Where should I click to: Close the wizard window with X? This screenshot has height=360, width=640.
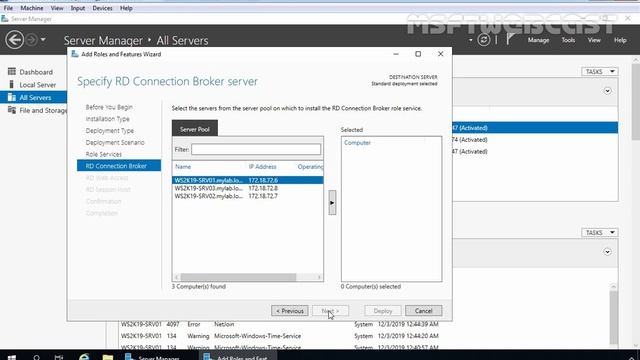(x=440, y=54)
